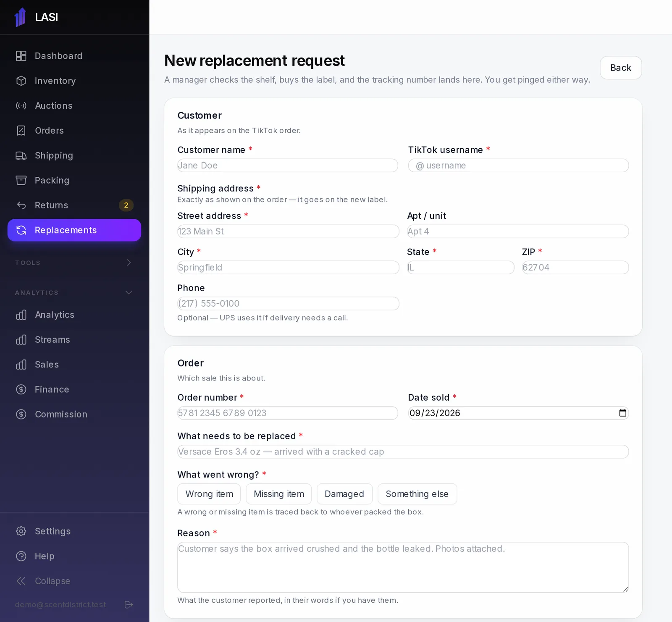Image resolution: width=672 pixels, height=622 pixels.
Task: Click into the Apt / unit field
Action: (x=518, y=231)
